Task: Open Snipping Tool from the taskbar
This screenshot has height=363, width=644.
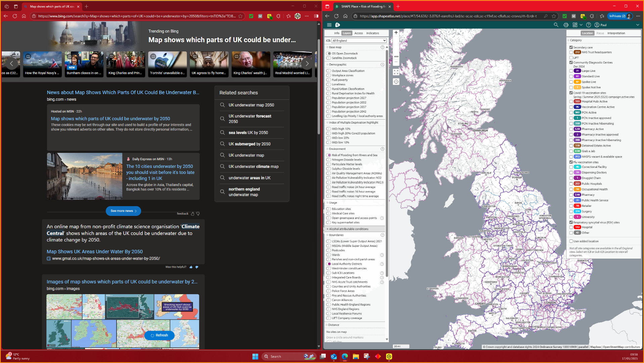Action: click(x=367, y=356)
